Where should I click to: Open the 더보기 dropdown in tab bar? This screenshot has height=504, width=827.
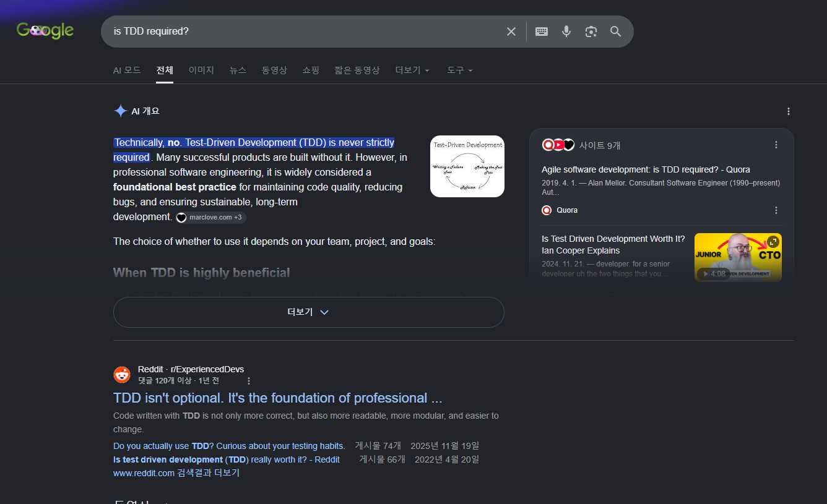coord(412,70)
